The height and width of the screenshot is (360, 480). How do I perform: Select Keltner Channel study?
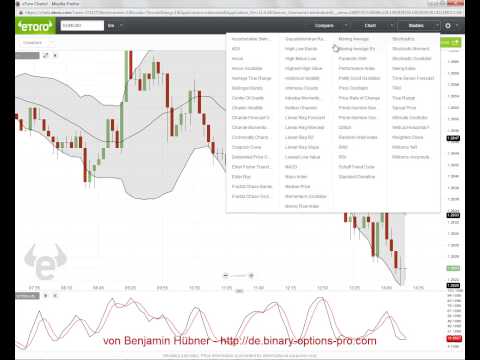(301, 108)
